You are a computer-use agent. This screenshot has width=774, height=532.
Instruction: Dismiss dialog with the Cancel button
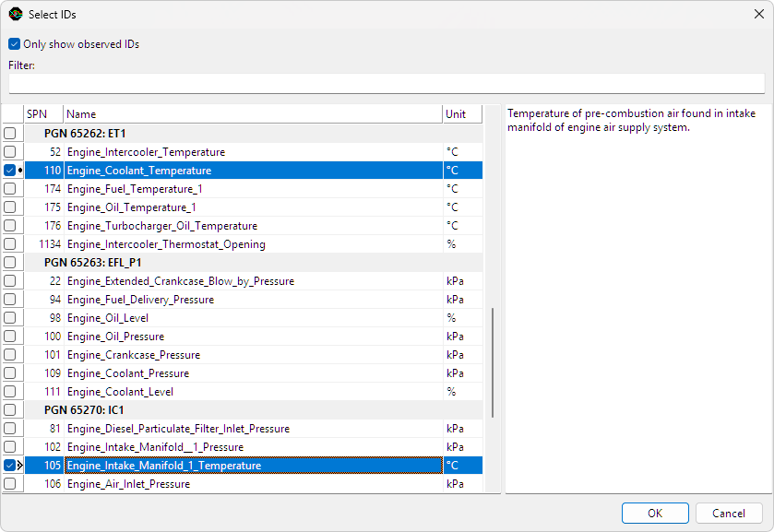pos(729,514)
